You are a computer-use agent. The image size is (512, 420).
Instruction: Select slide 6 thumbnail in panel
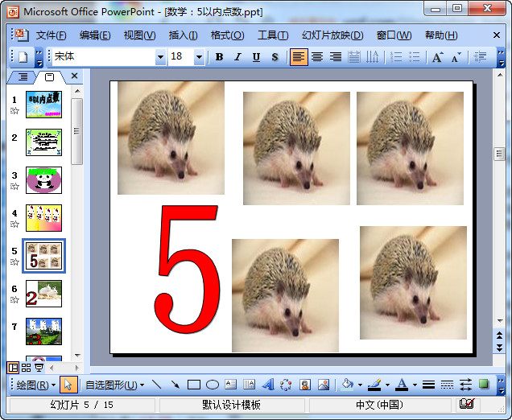tap(43, 294)
